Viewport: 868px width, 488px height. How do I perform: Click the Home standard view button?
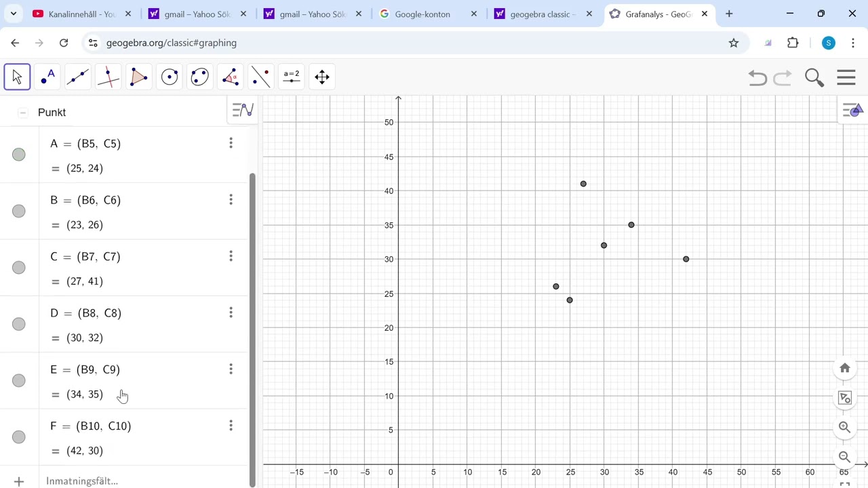click(x=845, y=368)
